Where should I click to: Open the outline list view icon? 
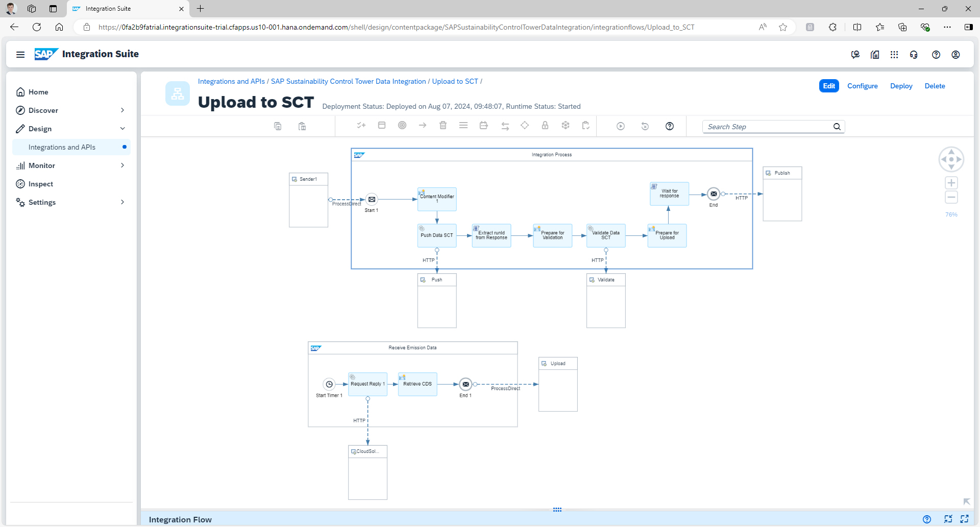click(463, 126)
